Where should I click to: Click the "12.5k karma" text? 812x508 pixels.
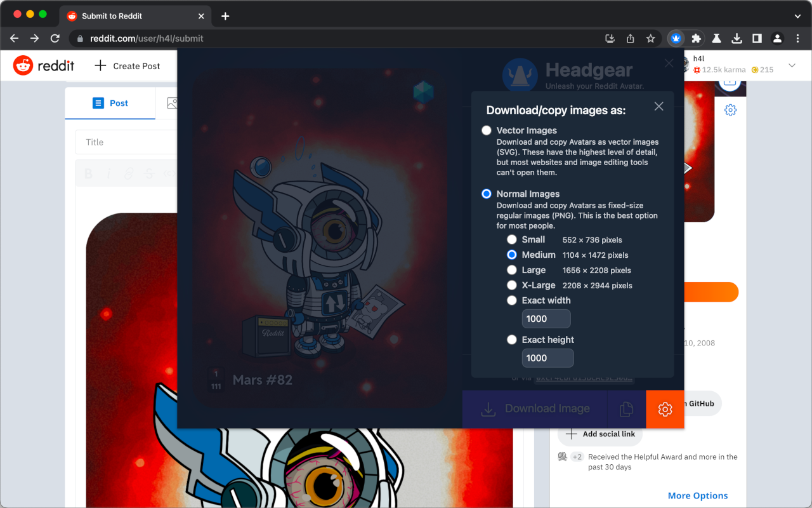coord(724,70)
